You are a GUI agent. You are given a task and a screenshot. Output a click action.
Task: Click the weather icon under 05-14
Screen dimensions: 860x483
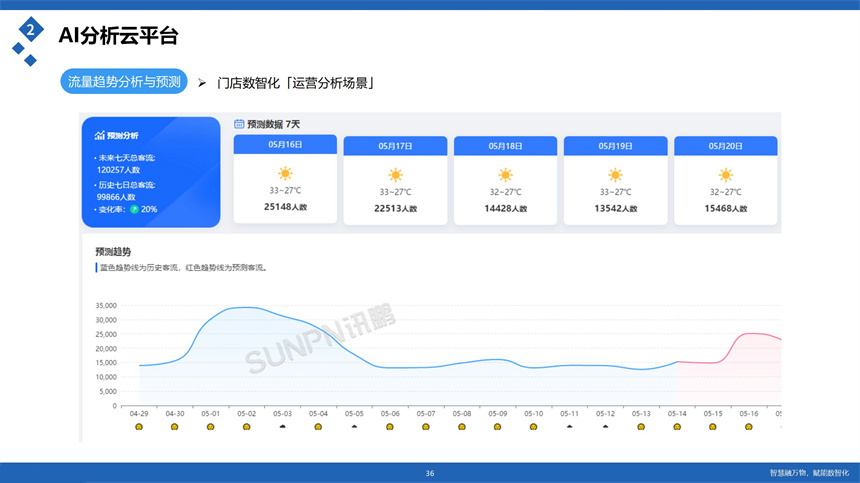677,427
